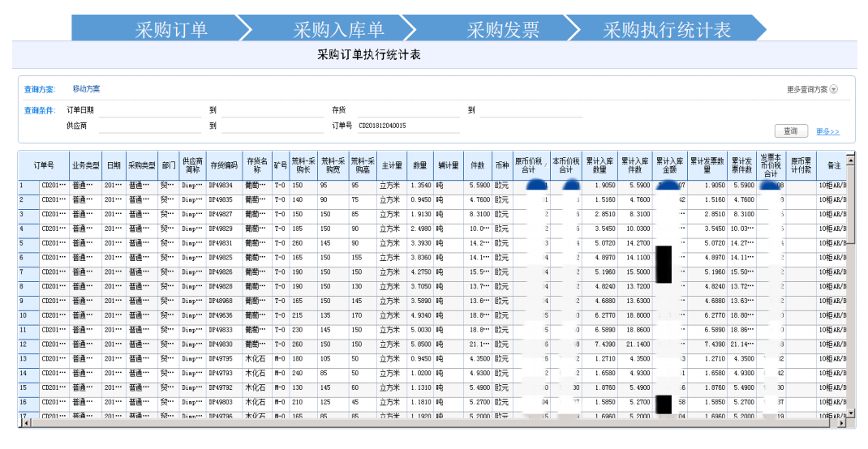This screenshot has height=449, width=868.
Task: Click the horizontal scrollbar right arrow
Action: tap(840, 423)
